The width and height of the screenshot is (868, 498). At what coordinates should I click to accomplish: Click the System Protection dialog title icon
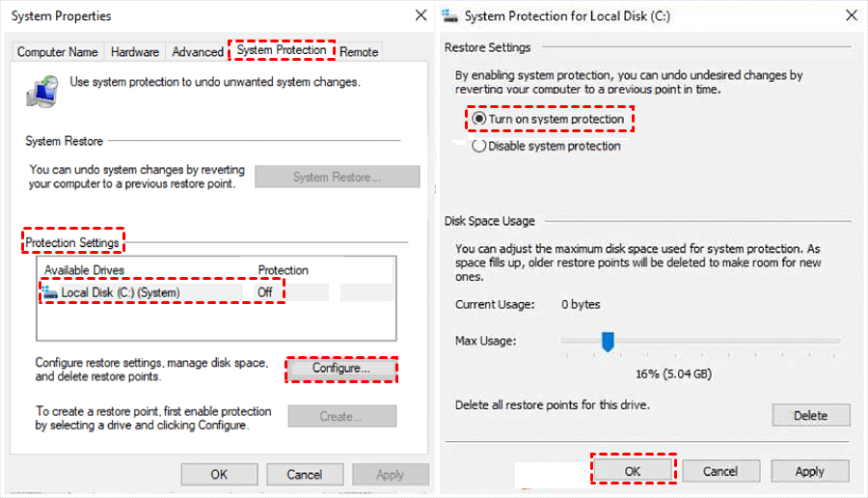point(450,16)
